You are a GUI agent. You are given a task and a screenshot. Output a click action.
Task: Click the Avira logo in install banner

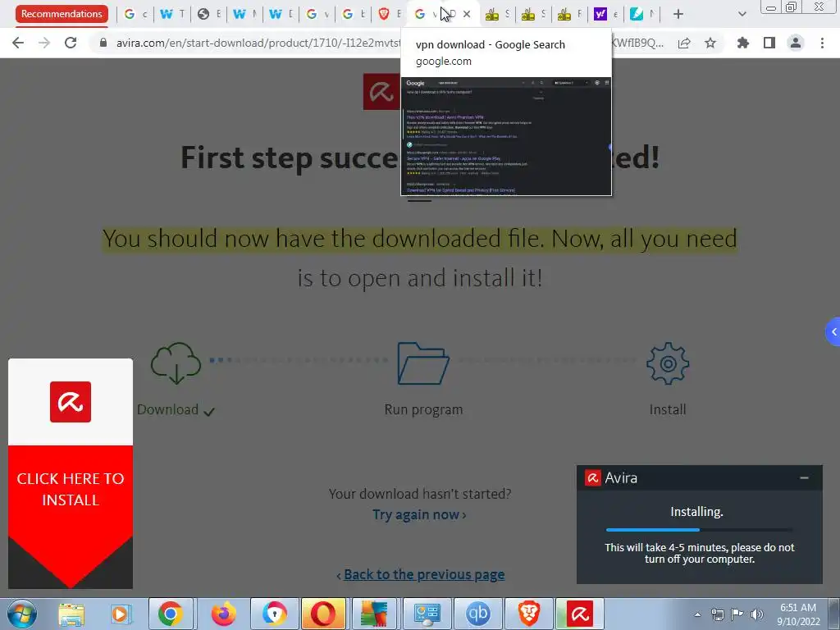(x=71, y=402)
